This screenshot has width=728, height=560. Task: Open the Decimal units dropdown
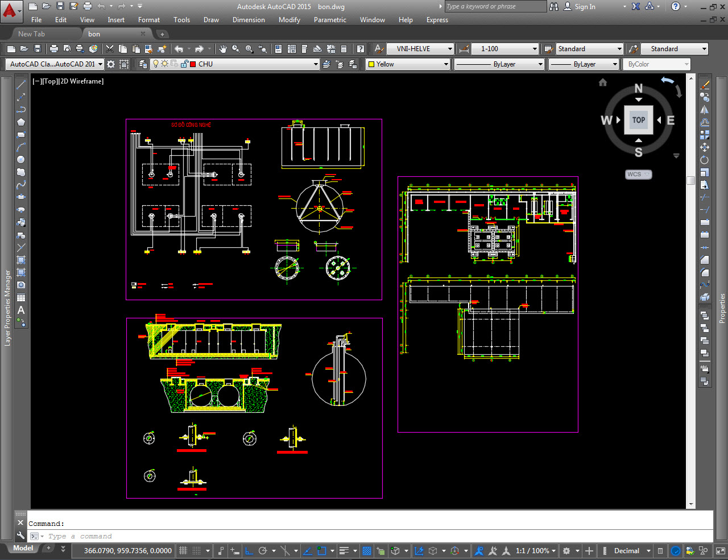point(631,550)
